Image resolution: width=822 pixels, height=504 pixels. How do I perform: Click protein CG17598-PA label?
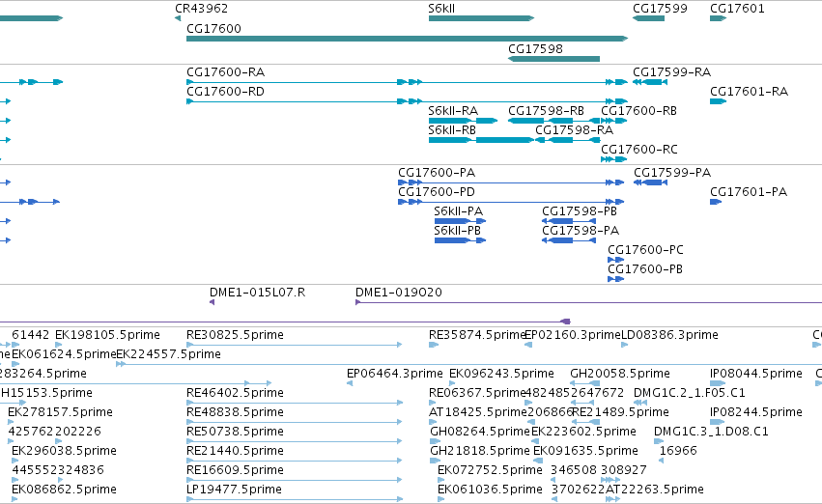(581, 231)
